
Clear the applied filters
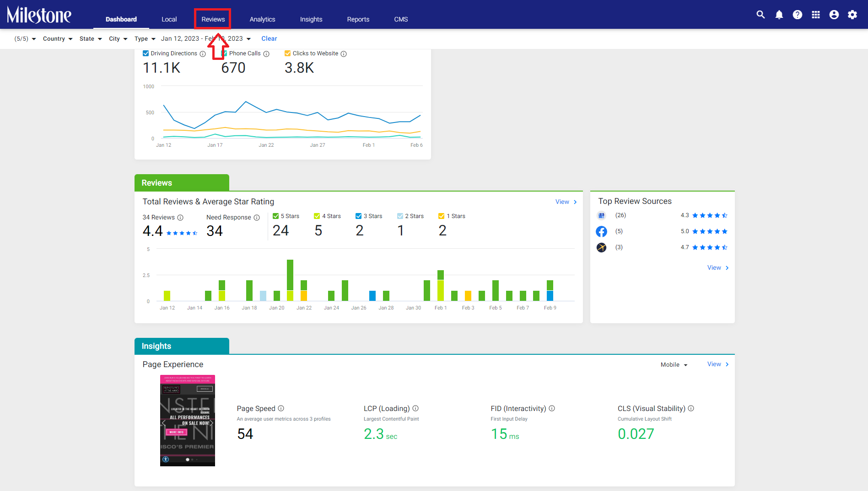[x=269, y=39]
